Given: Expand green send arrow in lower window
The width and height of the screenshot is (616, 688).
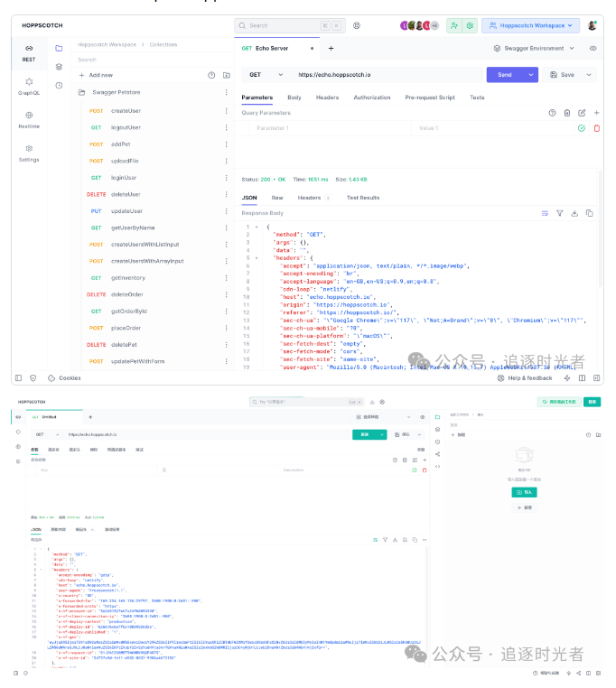Looking at the screenshot, I should click(382, 434).
